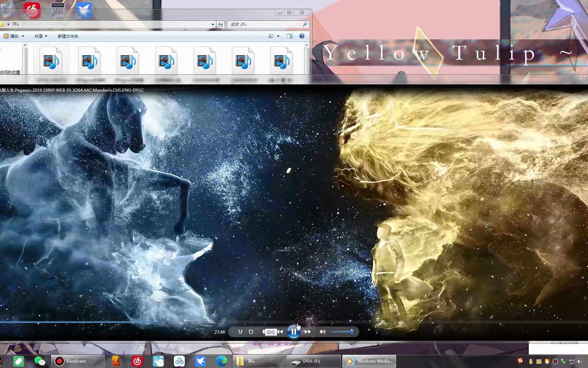This screenshot has height=368, width=588.
Task: Click the rewind button in the player
Action: [x=280, y=332]
